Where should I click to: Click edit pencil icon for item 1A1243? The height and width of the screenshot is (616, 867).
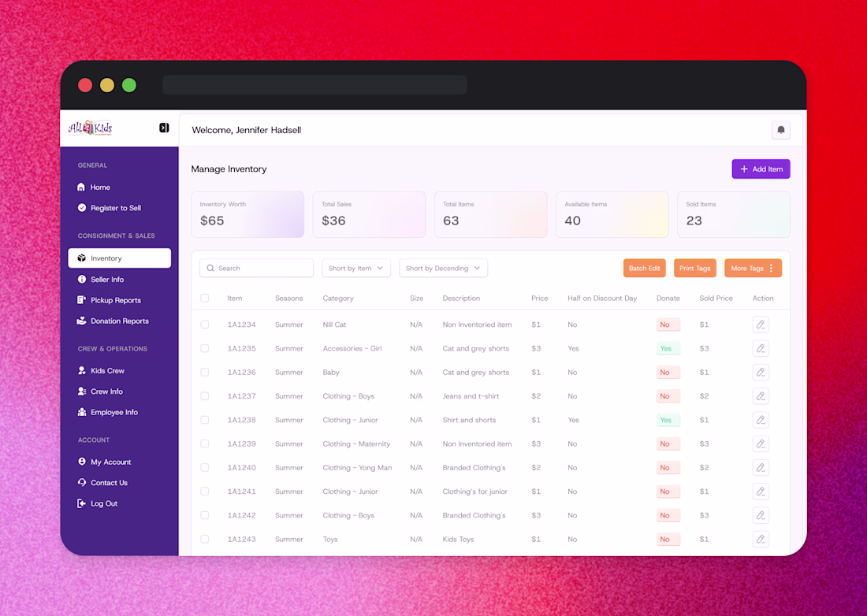[761, 540]
